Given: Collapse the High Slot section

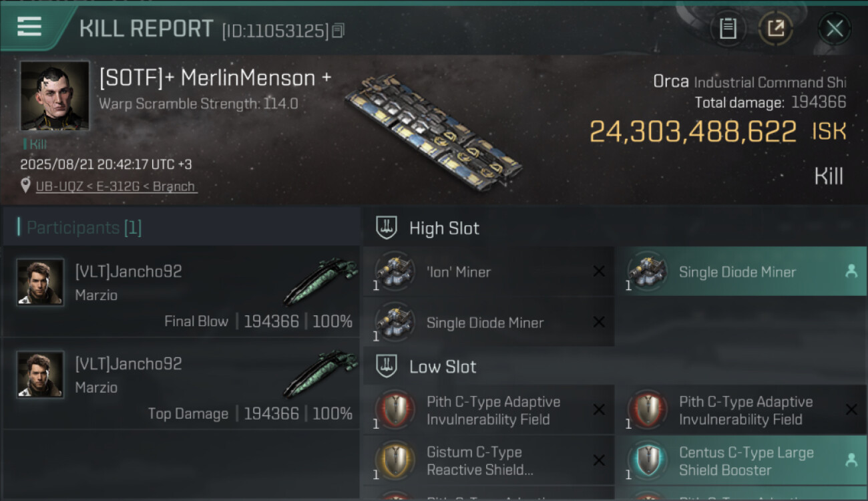Looking at the screenshot, I should tap(387, 228).
